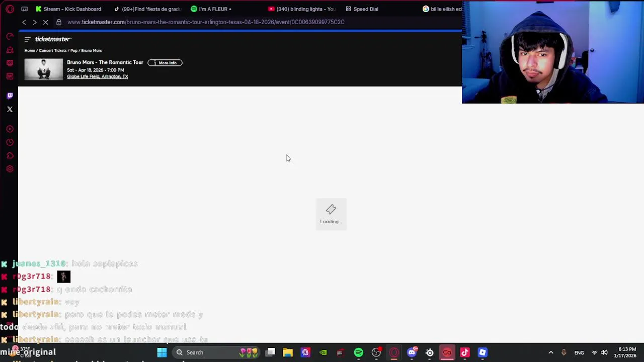Viewport: 644px width, 362px height.
Task: Click the More Info button
Action: pos(165,63)
